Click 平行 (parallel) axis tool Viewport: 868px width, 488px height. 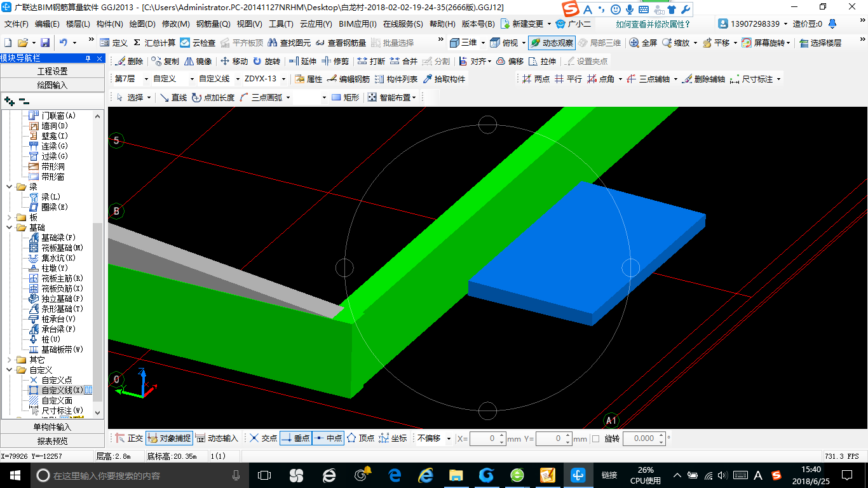click(568, 79)
